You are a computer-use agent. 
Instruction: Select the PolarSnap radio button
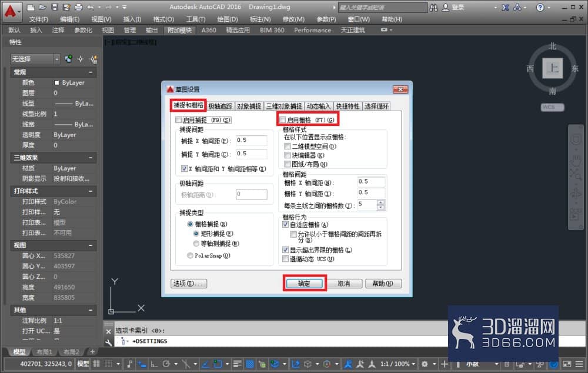click(x=190, y=255)
